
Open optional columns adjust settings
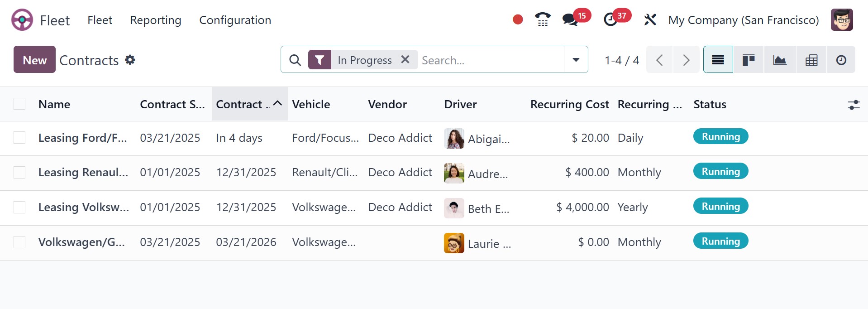click(854, 105)
